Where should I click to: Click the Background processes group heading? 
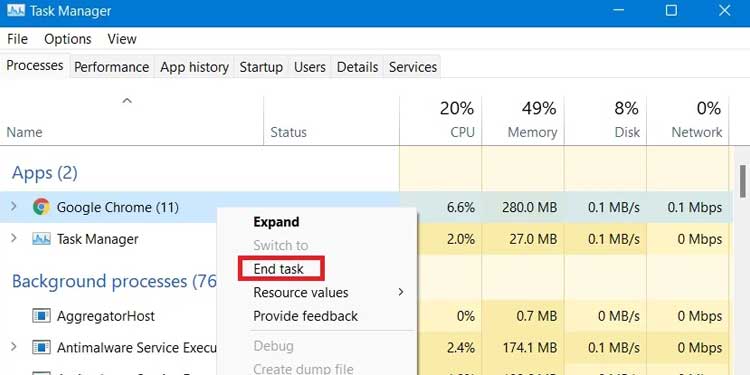pos(114,281)
